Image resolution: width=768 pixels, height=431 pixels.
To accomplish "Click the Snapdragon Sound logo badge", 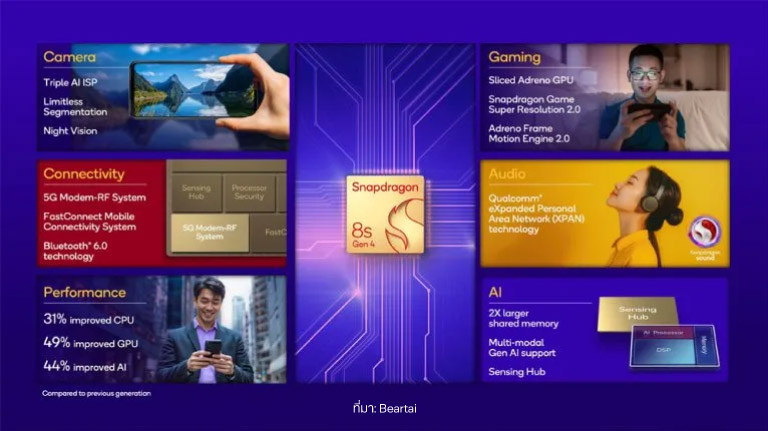I will click(705, 238).
